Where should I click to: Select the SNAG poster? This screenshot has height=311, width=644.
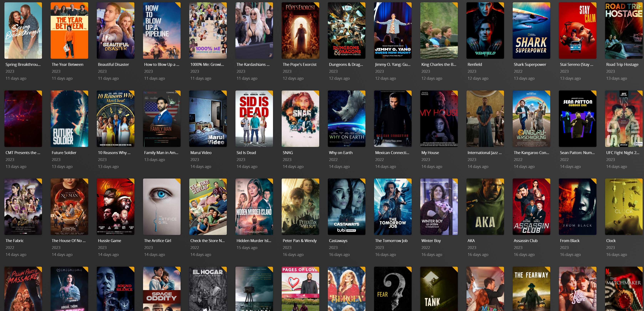[x=300, y=119]
